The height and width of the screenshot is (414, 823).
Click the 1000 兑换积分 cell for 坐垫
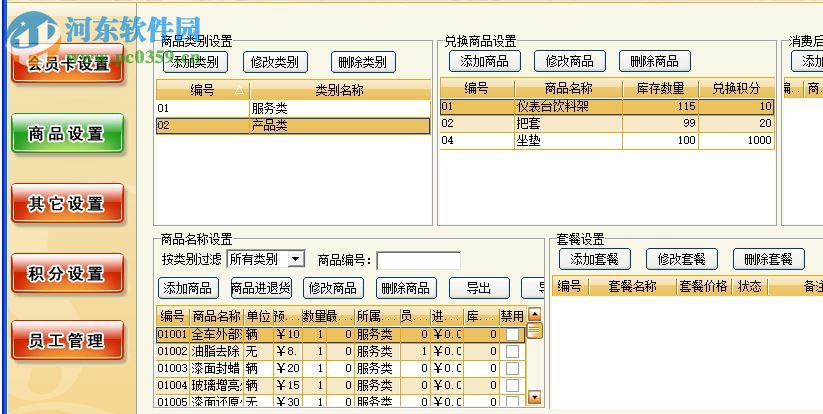click(x=736, y=141)
